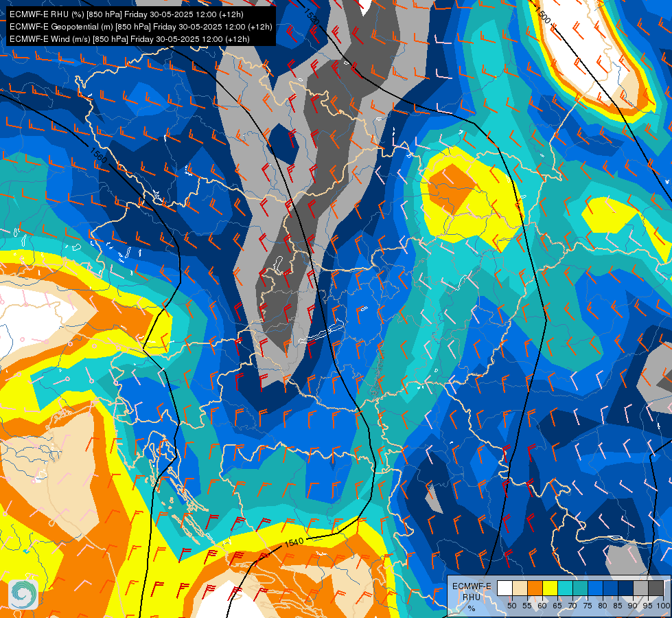672x618 pixels.
Task: Click the legend tick label 75
Action: (x=588, y=606)
